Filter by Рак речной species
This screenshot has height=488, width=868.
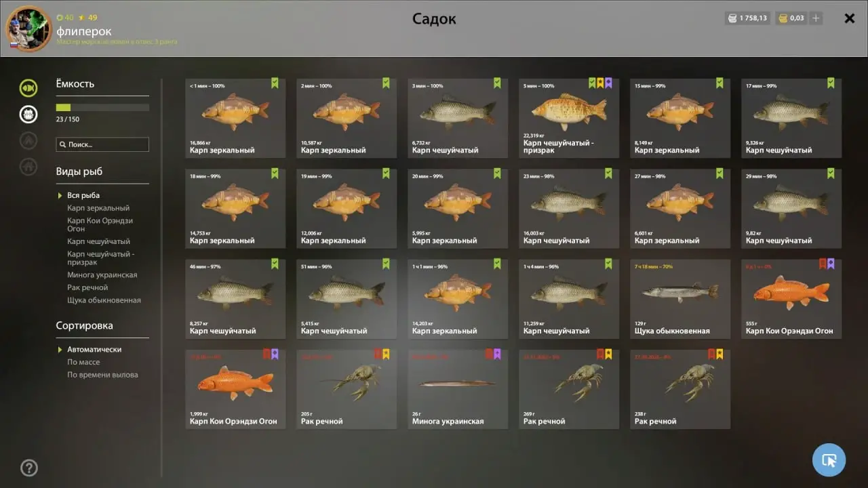click(x=87, y=287)
